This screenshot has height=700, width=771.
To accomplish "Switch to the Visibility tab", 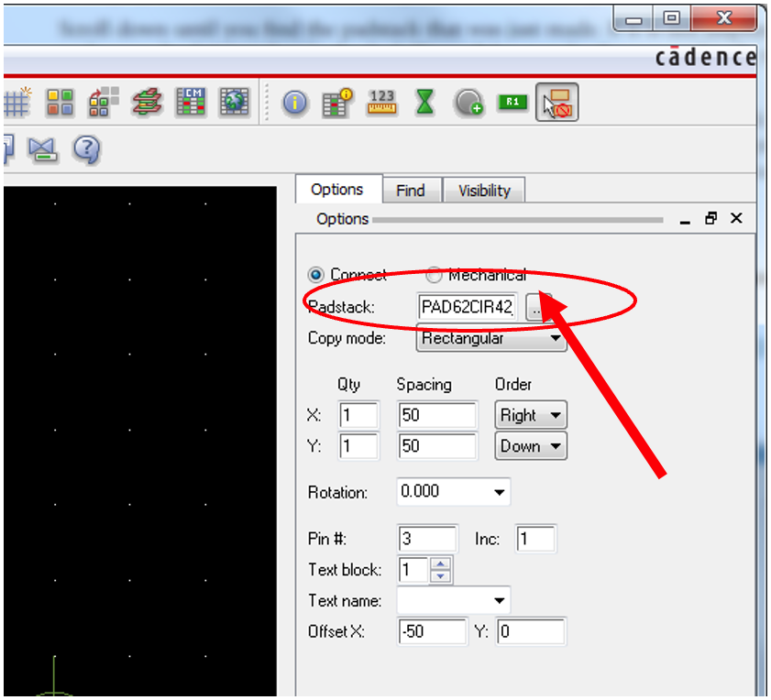I will pyautogui.click(x=484, y=191).
